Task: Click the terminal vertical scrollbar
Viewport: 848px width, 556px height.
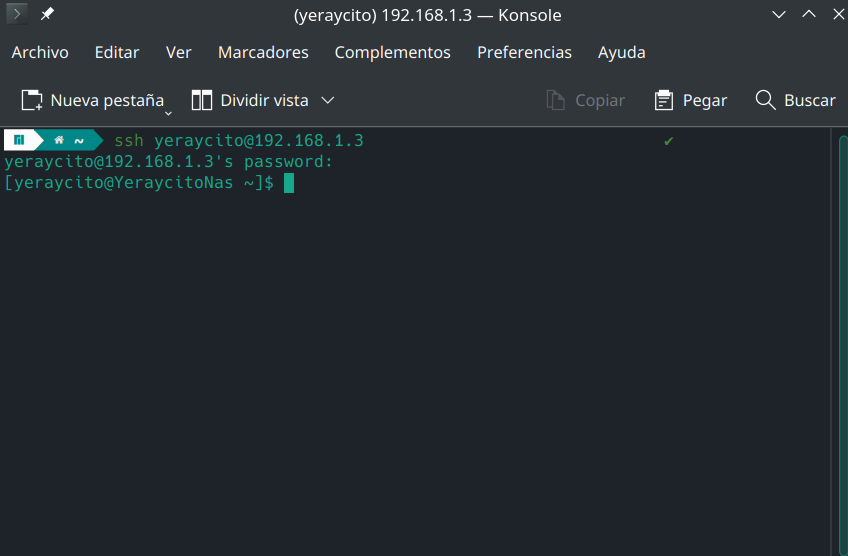Action: (843, 345)
